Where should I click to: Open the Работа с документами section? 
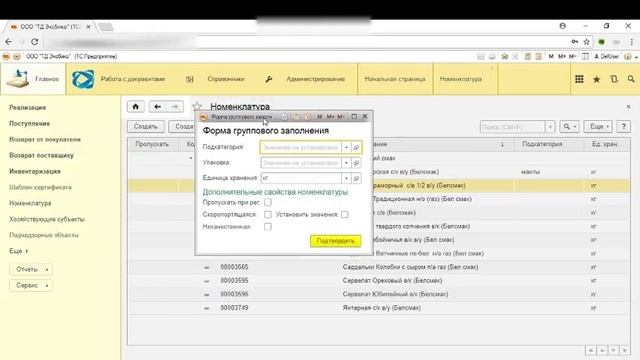tap(133, 79)
